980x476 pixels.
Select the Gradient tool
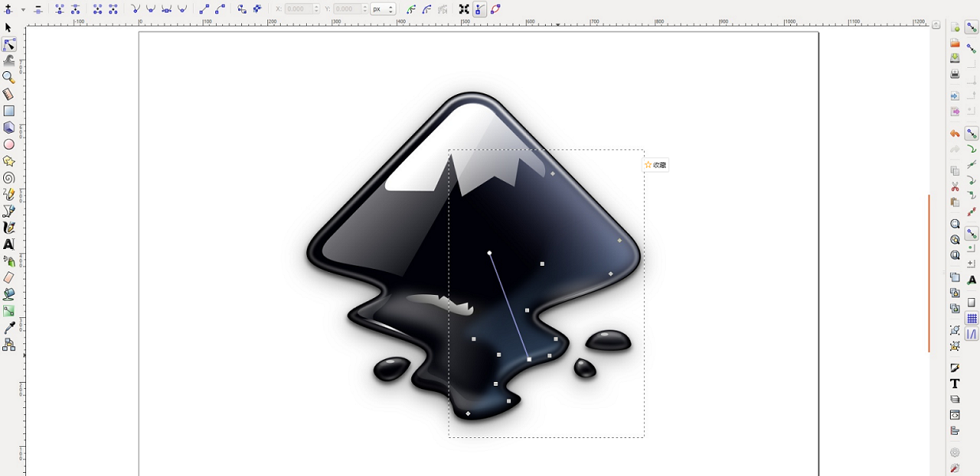click(9, 311)
